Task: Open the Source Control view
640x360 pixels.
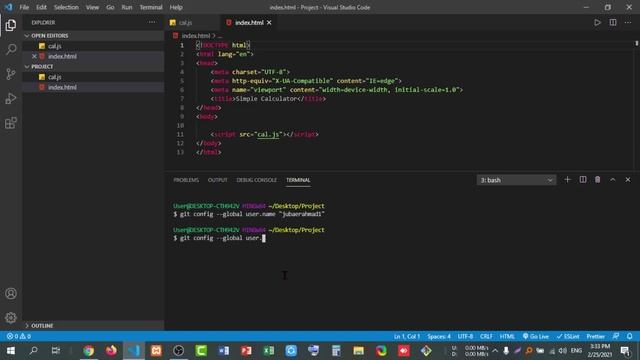Action: click(x=11, y=74)
